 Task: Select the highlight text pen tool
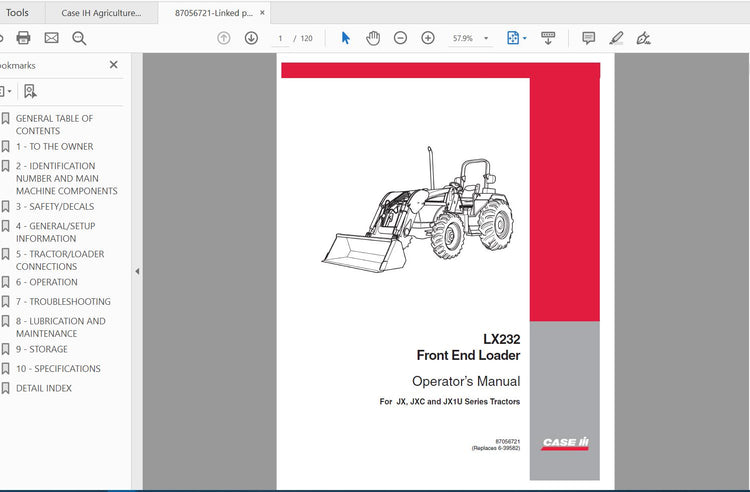pyautogui.click(x=616, y=38)
